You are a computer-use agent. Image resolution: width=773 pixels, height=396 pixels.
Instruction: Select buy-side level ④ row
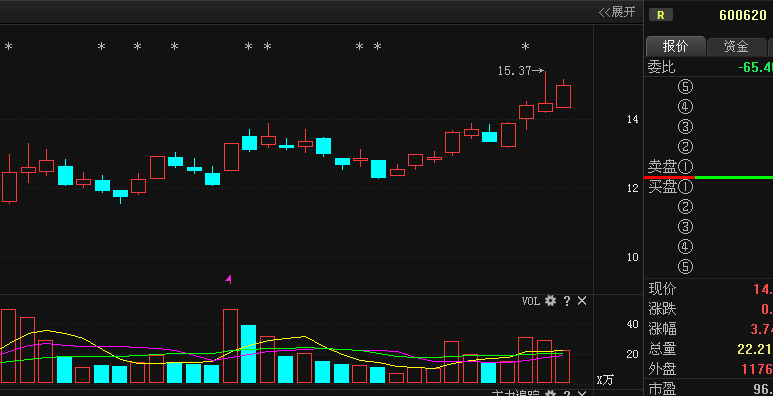pos(708,247)
